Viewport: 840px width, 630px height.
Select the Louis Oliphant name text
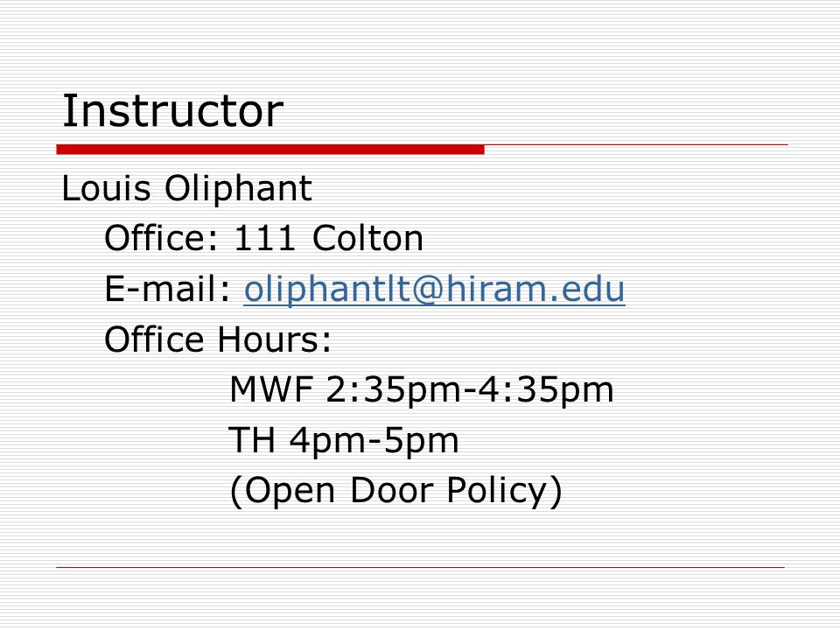coord(186,188)
